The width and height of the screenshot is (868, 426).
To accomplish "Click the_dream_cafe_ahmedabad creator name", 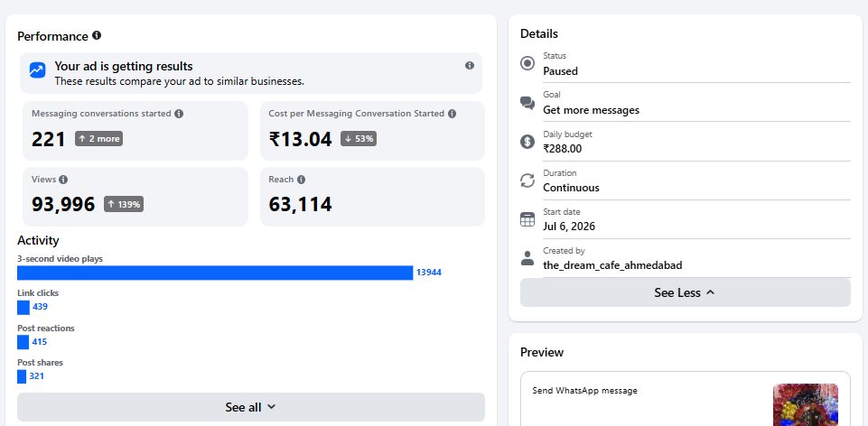I will tap(612, 265).
